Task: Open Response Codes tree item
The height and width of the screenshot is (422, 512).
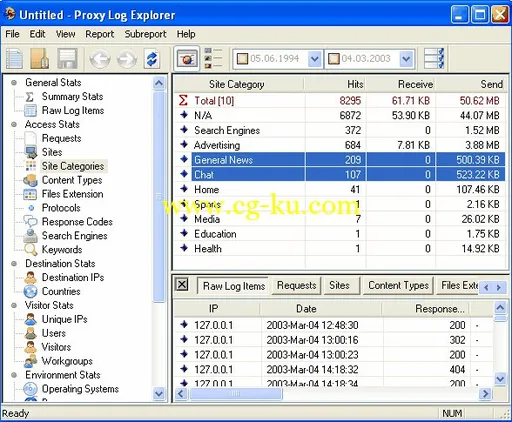Action: click(x=77, y=222)
